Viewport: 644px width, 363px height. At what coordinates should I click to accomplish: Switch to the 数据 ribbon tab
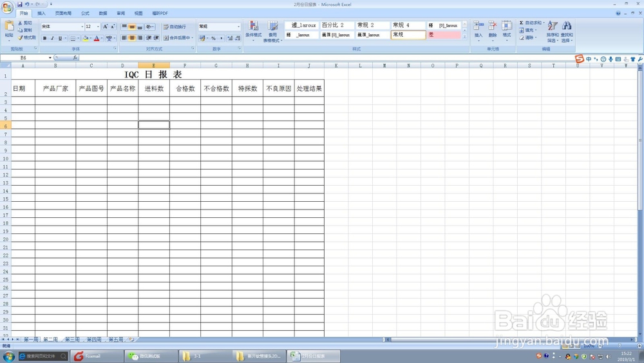pos(102,13)
